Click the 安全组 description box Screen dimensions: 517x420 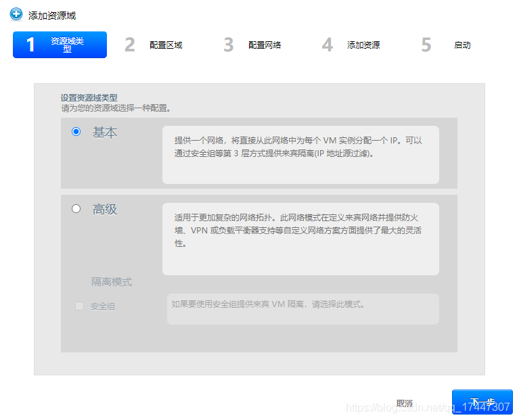click(303, 309)
